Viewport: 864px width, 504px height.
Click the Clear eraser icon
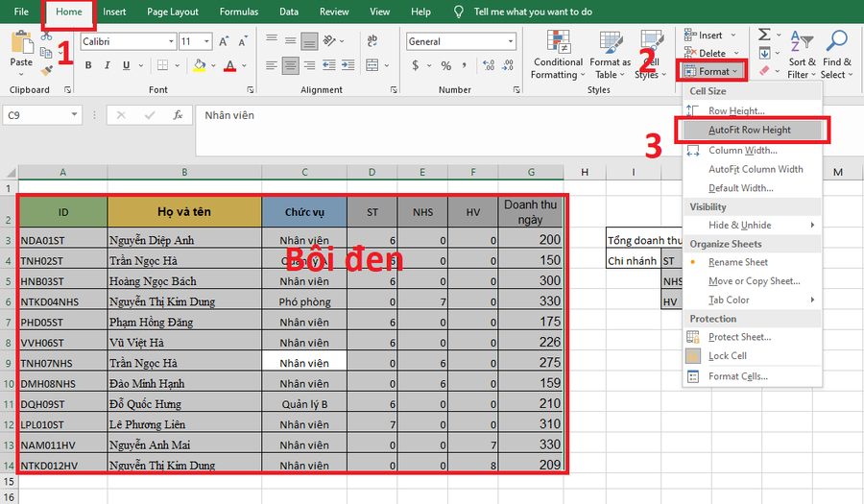pyautogui.click(x=764, y=70)
